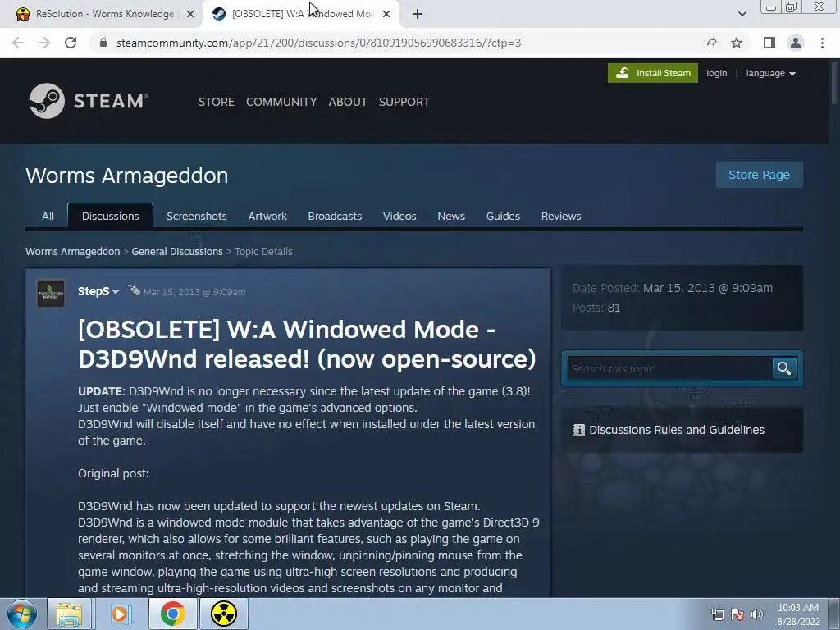Click the Share this page icon
Image resolution: width=840 pixels, height=630 pixels.
click(710, 43)
